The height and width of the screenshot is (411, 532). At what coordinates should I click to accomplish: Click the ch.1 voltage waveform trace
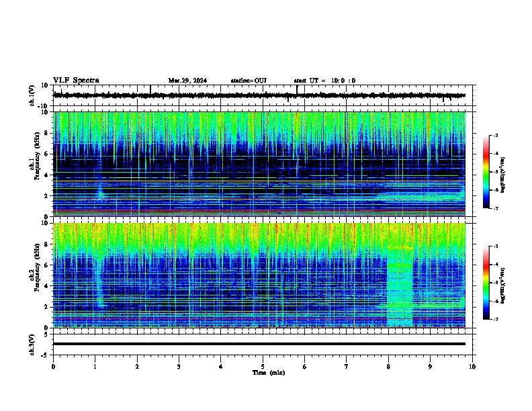click(x=259, y=95)
